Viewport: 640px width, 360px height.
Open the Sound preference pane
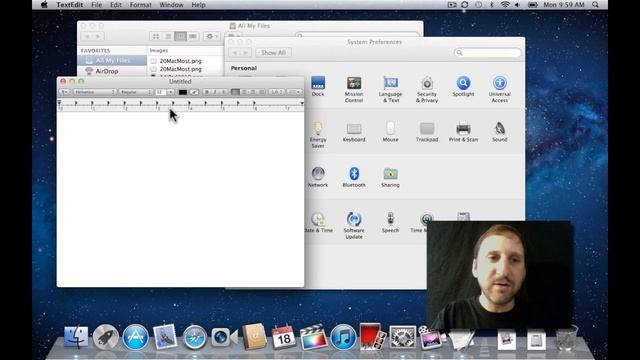click(x=500, y=132)
